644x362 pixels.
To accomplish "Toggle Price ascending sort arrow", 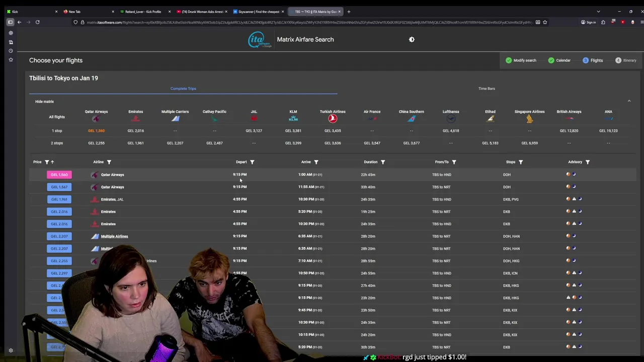I will pos(52,162).
